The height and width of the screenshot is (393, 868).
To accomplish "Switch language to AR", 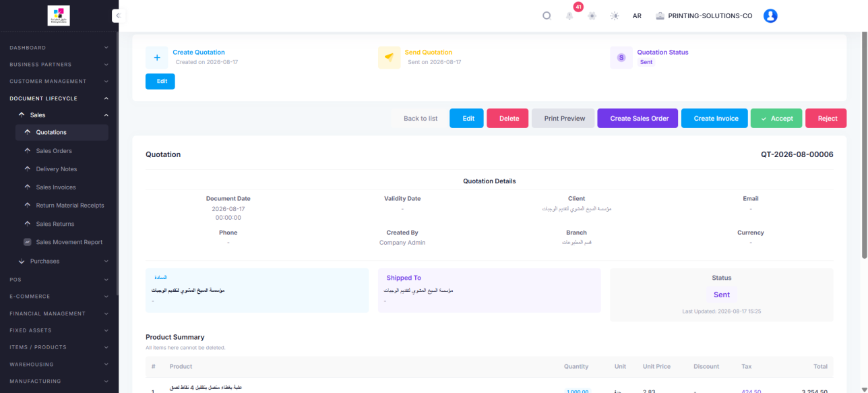I will pos(637,16).
